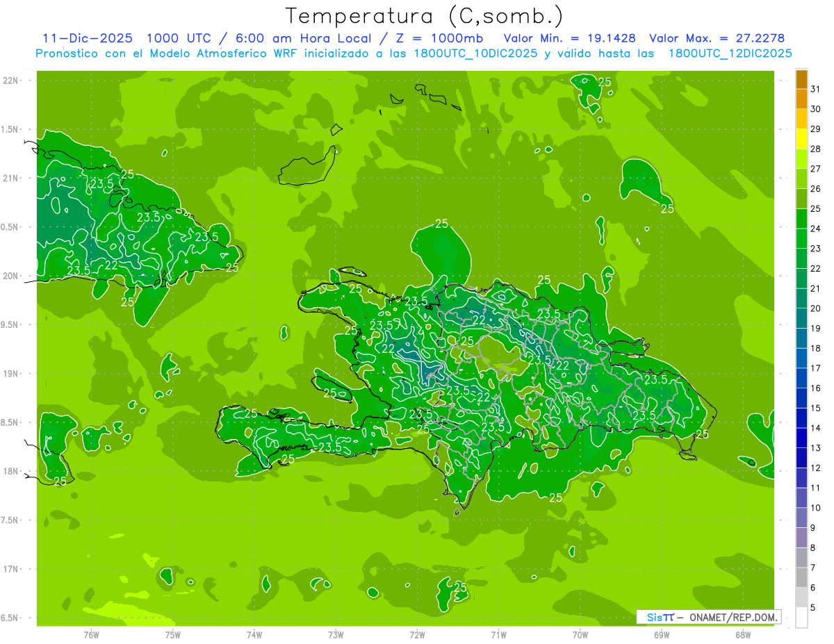Click the 72W longitude axis label
The height and width of the screenshot is (644, 834).
(x=417, y=634)
